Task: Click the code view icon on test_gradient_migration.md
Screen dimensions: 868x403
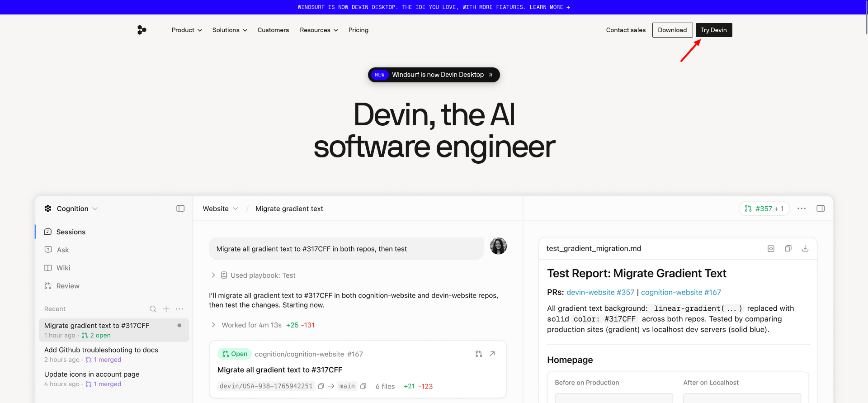Action: [771, 248]
